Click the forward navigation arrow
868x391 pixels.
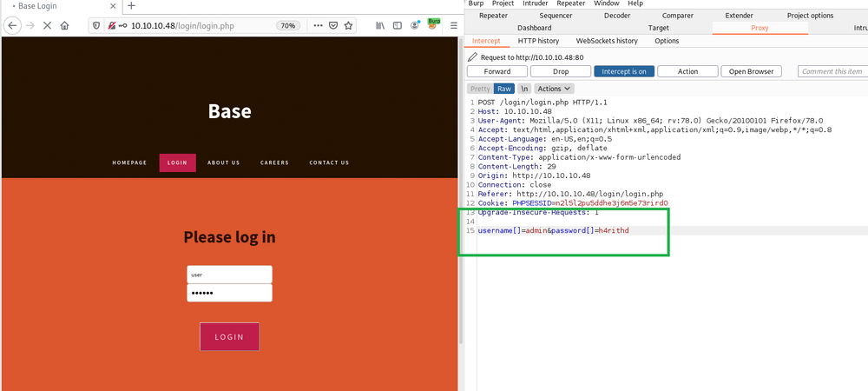pyautogui.click(x=30, y=25)
